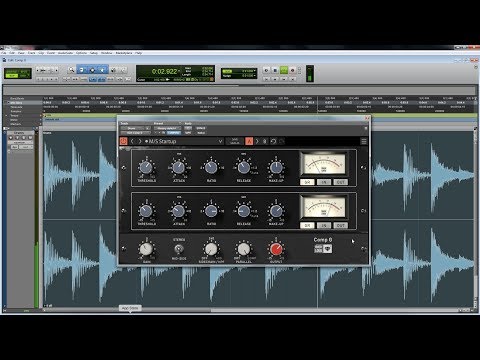480x360 pixels.
Task: Open the Edit menu
Action: (x=12, y=53)
